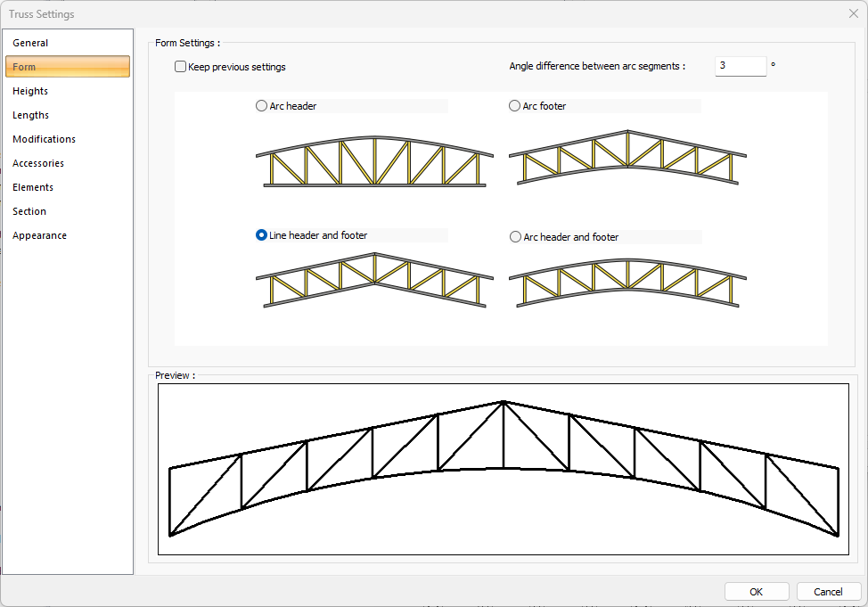Open the Elements page
Image resolution: width=868 pixels, height=607 pixels.
click(33, 187)
